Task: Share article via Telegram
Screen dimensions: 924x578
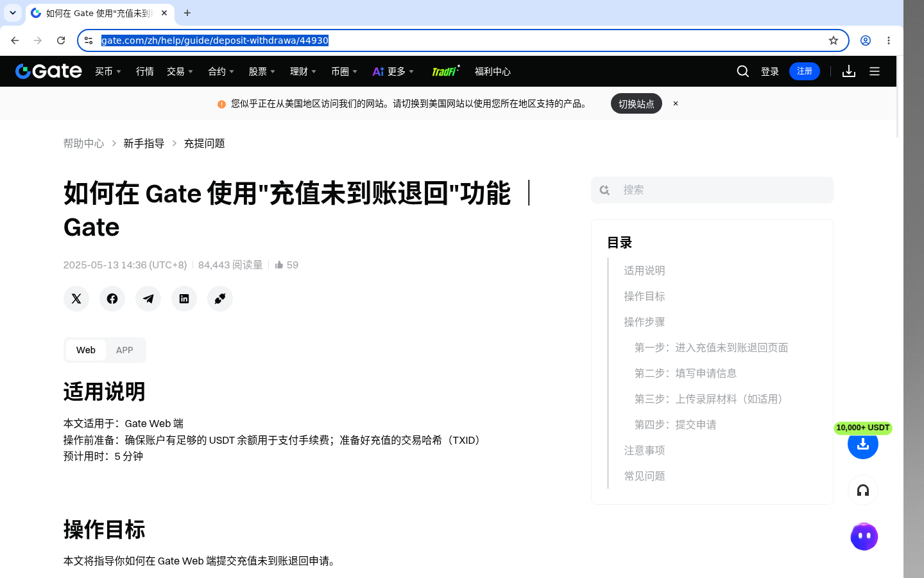Action: click(148, 299)
